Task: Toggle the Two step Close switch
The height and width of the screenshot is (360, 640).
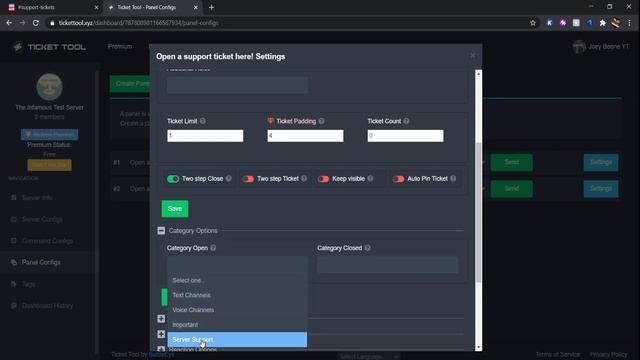Action: (x=173, y=179)
